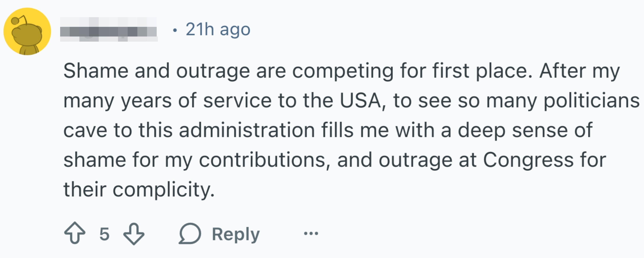Click the speech bubble reply icon
Screen dimensions: 644x258
coord(190,234)
